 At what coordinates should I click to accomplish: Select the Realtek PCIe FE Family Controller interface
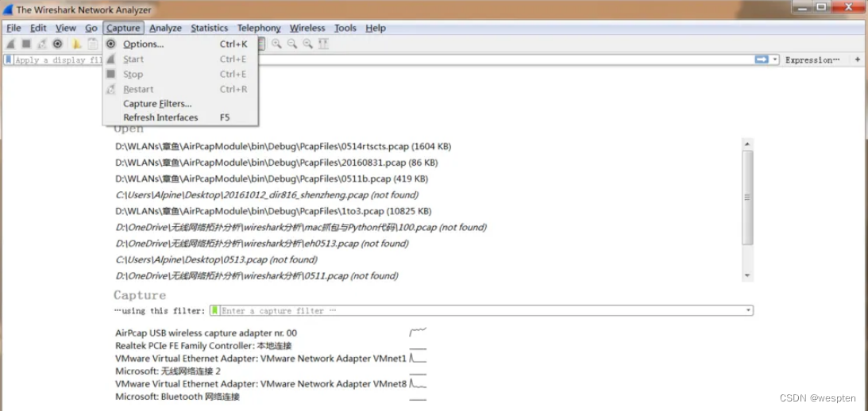point(203,346)
